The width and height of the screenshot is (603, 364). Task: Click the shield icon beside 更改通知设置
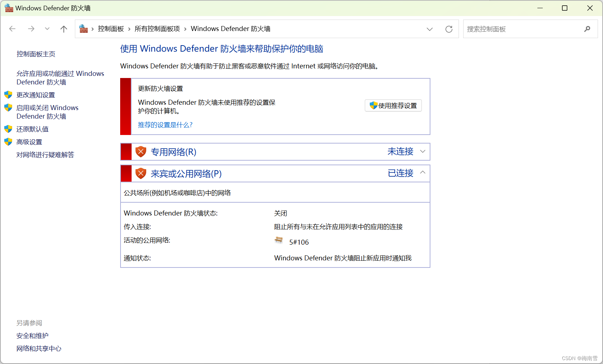(8, 95)
